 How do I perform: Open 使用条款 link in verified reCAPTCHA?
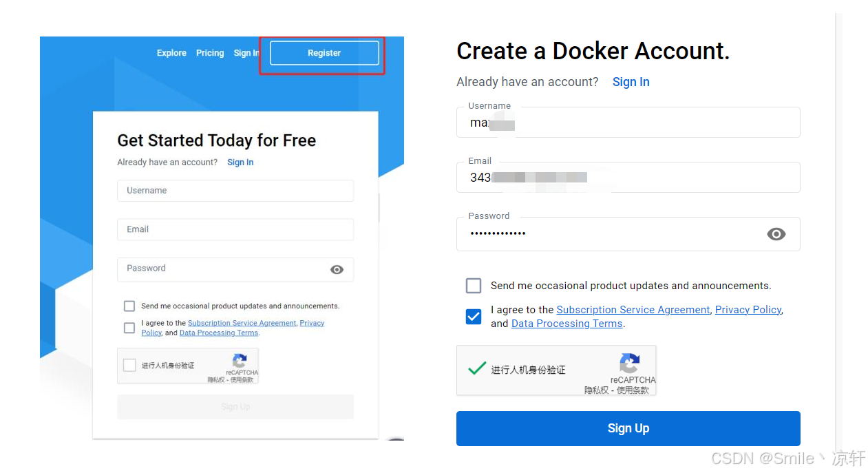[x=633, y=390]
